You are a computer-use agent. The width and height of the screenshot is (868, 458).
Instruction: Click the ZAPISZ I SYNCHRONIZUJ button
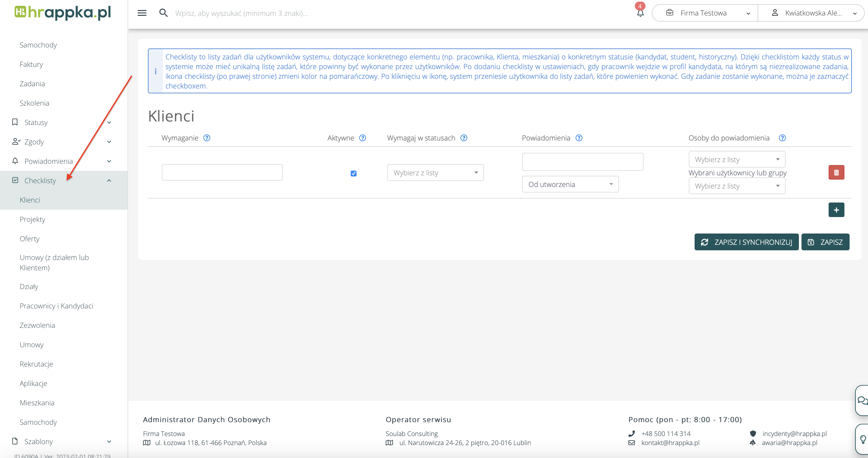tap(746, 242)
